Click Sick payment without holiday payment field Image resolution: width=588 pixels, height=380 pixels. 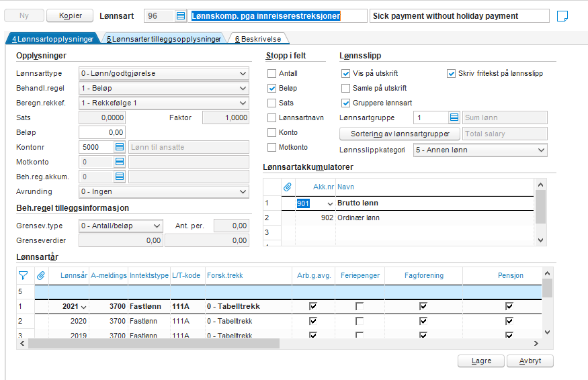[x=460, y=15]
